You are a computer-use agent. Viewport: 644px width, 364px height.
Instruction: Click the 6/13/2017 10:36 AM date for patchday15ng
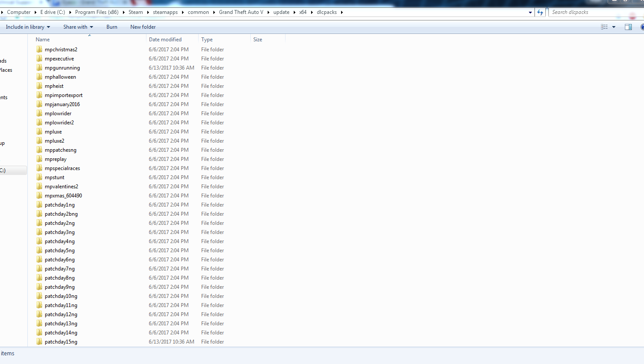pos(171,342)
